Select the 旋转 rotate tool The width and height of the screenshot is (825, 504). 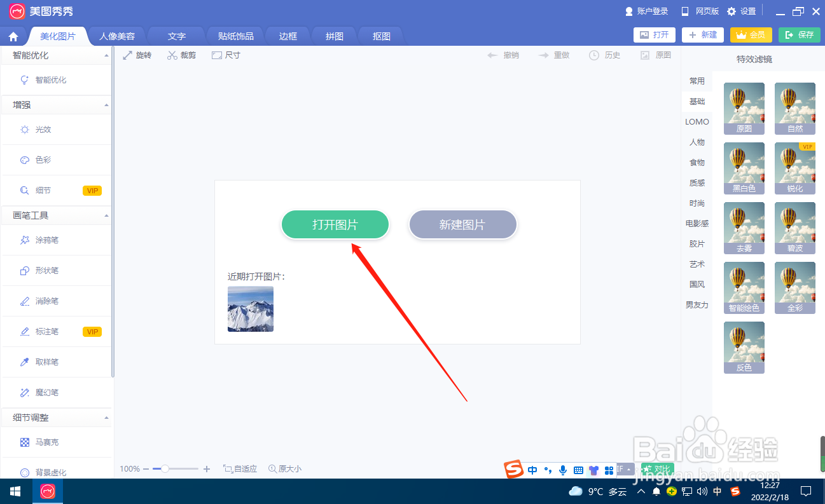click(137, 55)
